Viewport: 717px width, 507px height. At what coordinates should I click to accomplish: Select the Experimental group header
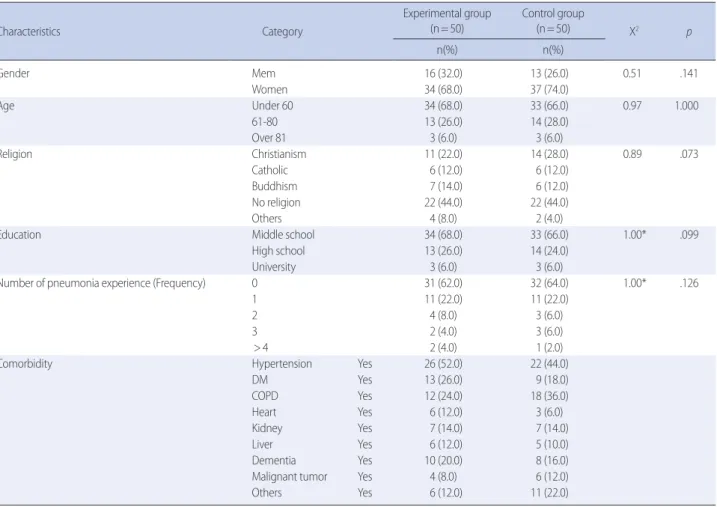447,21
